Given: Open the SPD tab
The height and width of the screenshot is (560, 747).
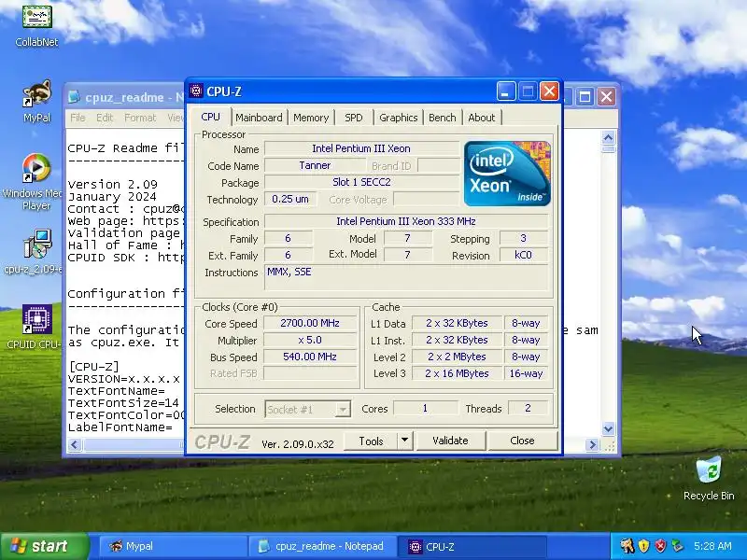Looking at the screenshot, I should click(354, 118).
